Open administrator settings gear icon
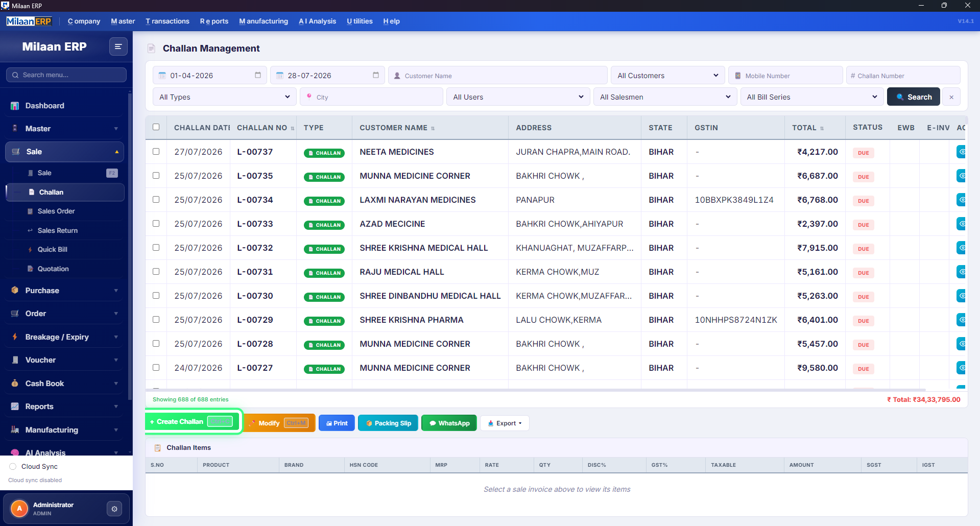 [114, 509]
